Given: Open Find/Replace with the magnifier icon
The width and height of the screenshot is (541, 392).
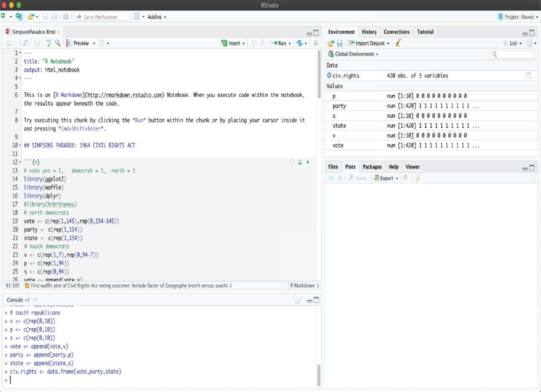Looking at the screenshot, I should point(58,43).
